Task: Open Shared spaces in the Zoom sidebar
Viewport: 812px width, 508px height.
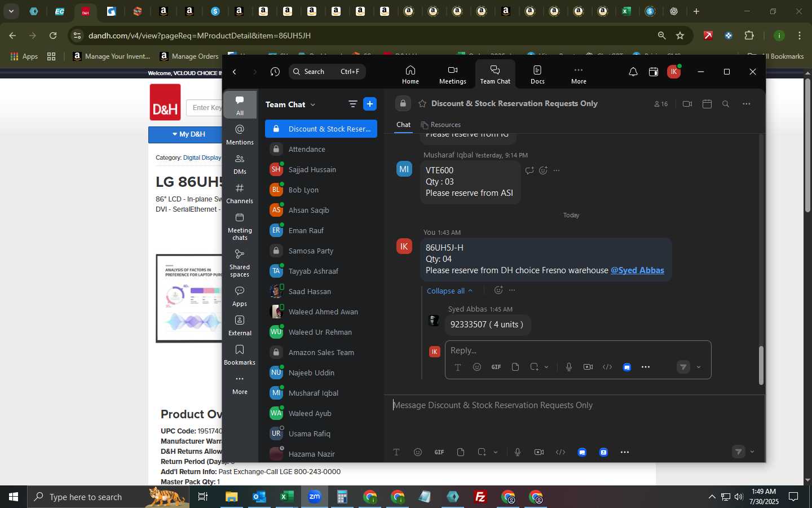Action: tap(240, 263)
